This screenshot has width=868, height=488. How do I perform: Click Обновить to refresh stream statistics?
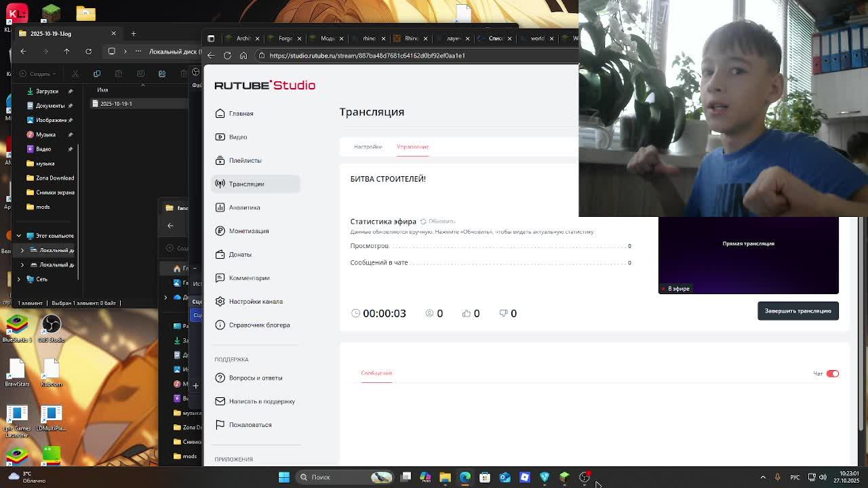437,222
